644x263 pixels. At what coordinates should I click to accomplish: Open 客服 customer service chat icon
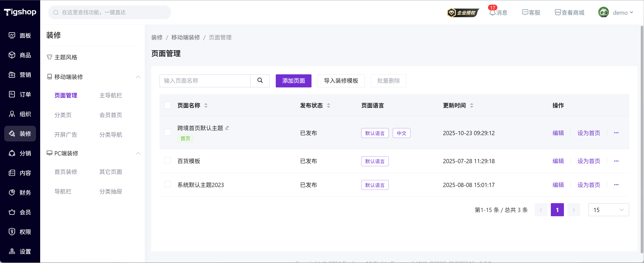(x=525, y=13)
